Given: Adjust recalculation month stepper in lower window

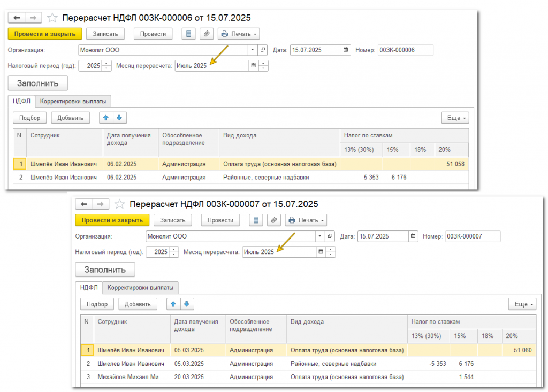Looking at the screenshot, I should tap(331, 252).
